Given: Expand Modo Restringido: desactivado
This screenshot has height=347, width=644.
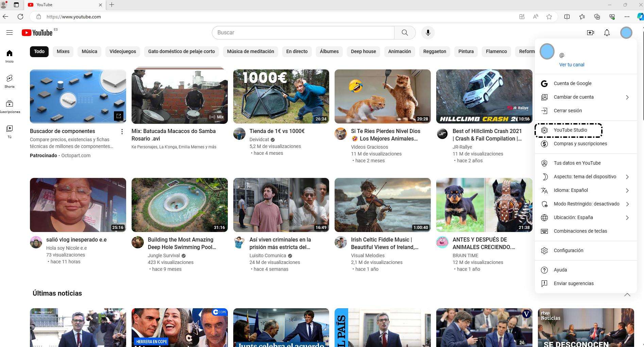Looking at the screenshot, I should pyautogui.click(x=627, y=204).
